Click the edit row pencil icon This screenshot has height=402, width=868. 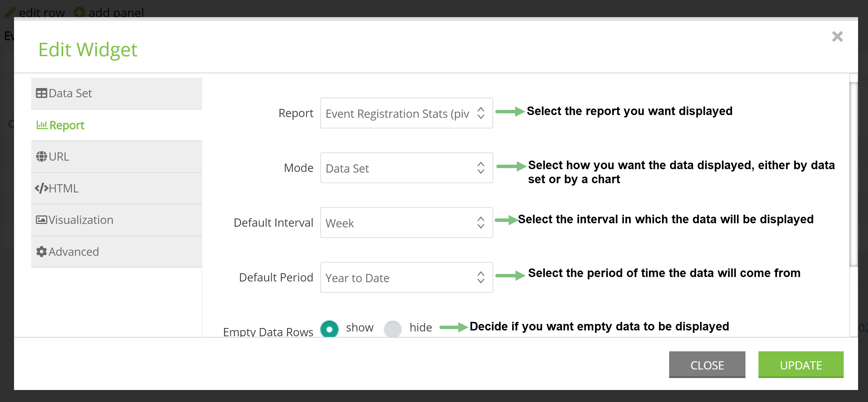click(10, 12)
